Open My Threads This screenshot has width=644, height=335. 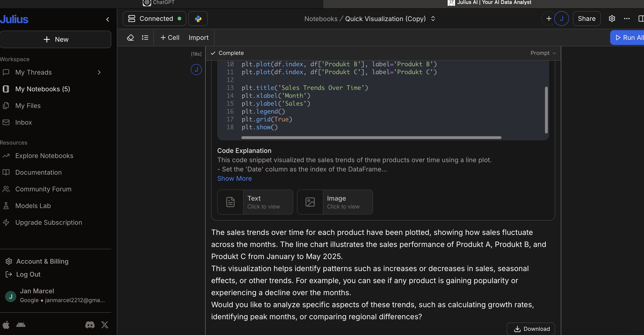coord(34,73)
